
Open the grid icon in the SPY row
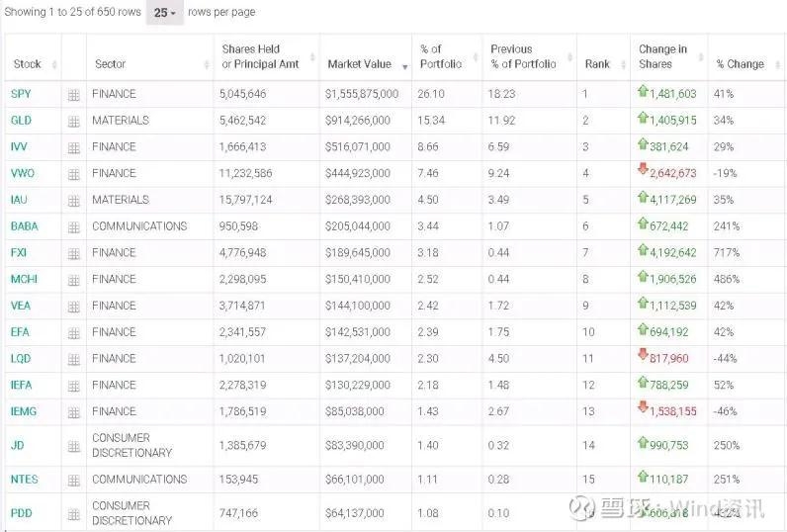coord(74,94)
